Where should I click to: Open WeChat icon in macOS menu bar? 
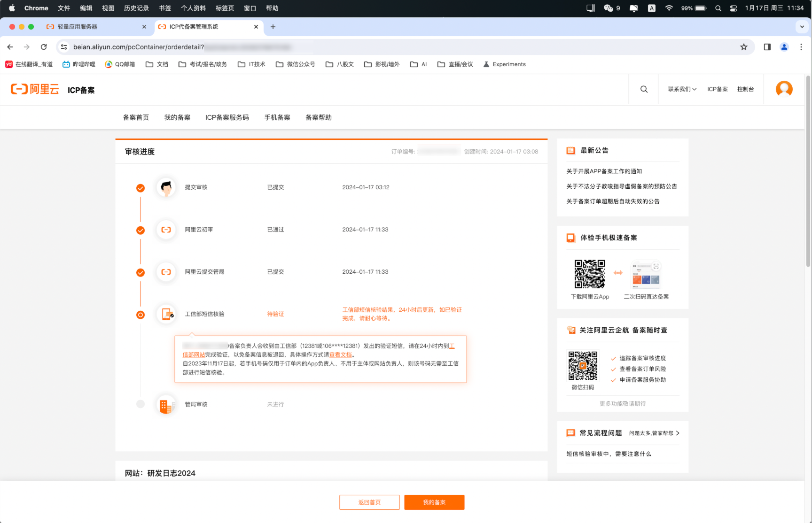[x=608, y=8]
